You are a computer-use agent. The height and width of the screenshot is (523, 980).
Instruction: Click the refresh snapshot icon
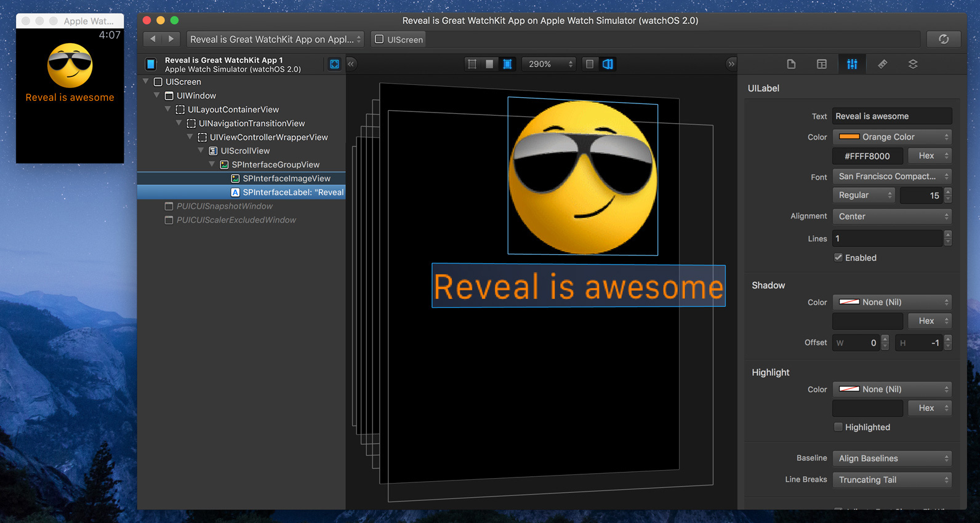coord(944,39)
